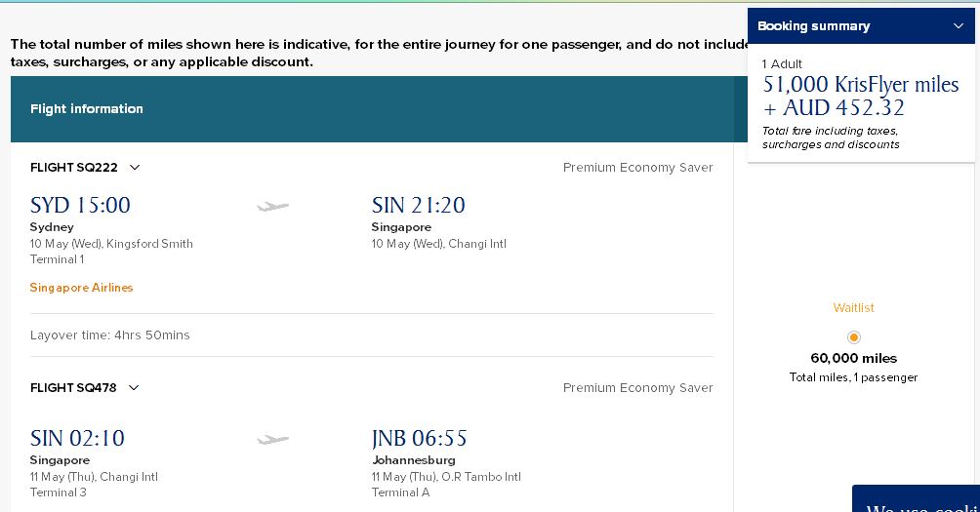The height and width of the screenshot is (512, 980).
Task: Click the Booking summary header
Action: tap(861, 26)
